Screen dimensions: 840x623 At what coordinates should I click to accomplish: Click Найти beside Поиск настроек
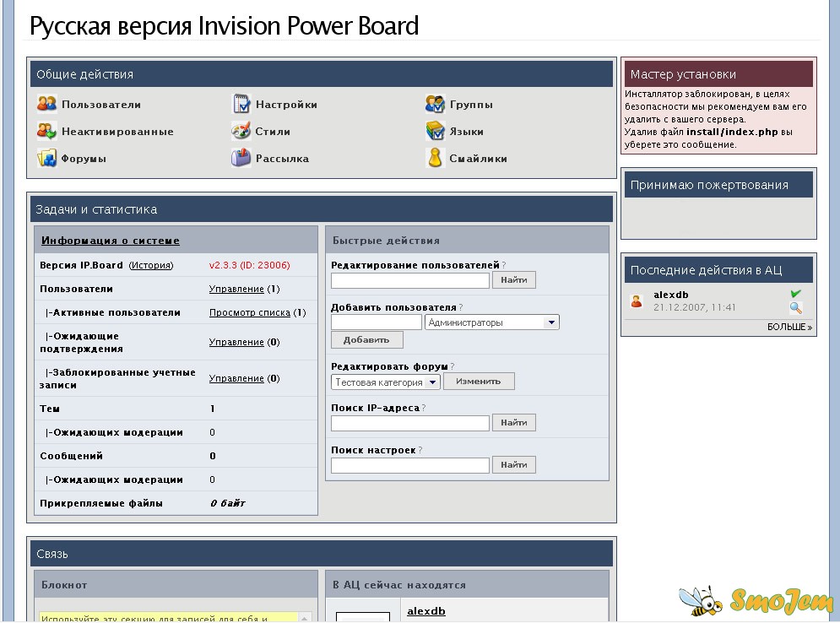click(x=514, y=465)
